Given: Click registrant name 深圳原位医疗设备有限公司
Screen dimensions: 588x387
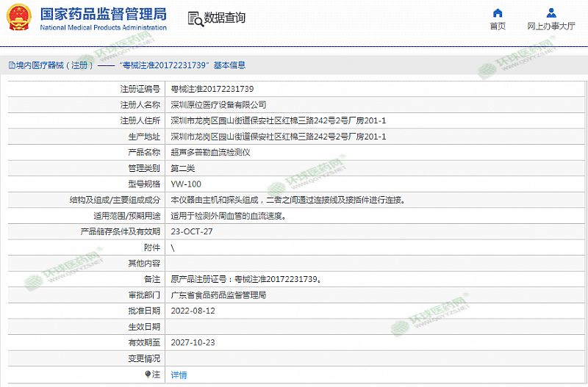Looking at the screenshot, I should click(218, 105).
